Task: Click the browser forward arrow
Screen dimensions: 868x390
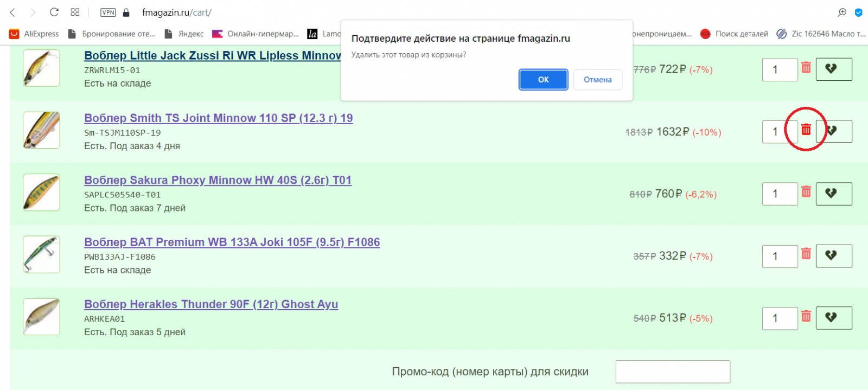Action: [33, 12]
